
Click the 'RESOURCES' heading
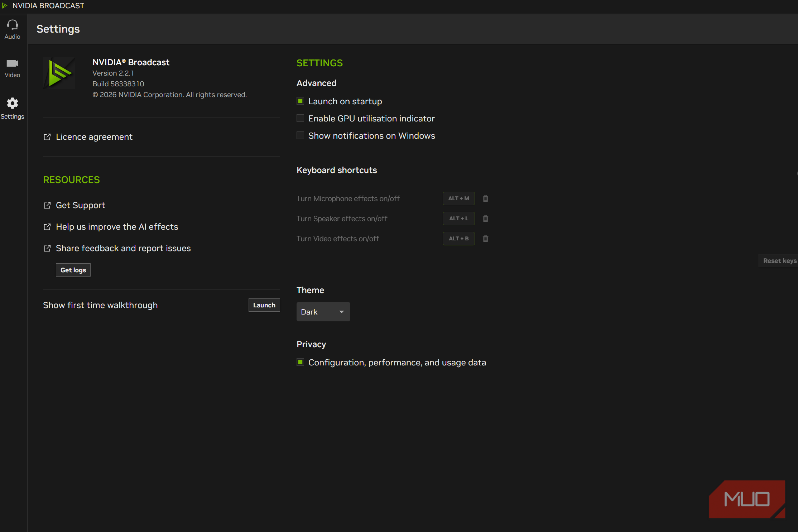click(x=71, y=180)
